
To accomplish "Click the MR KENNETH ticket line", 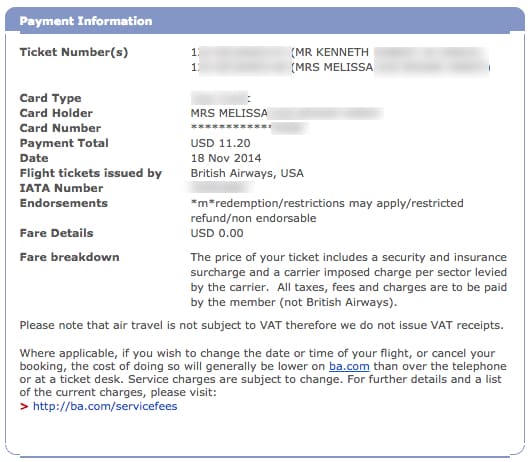I will point(339,52).
